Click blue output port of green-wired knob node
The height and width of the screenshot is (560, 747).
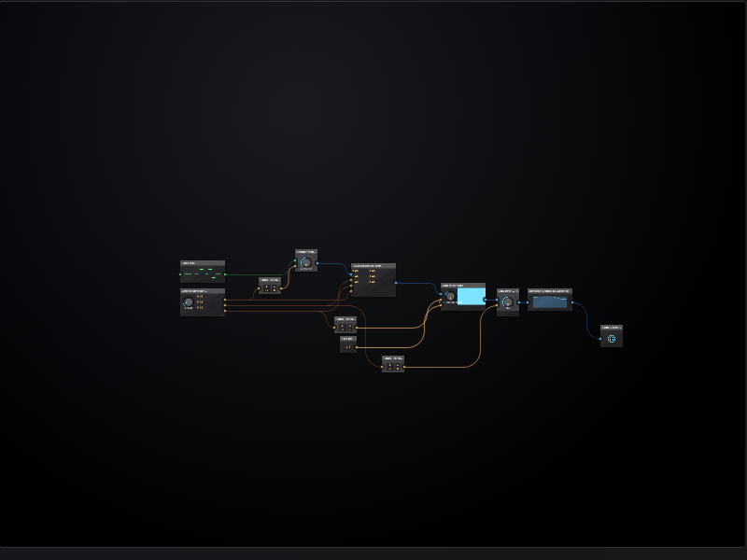pyautogui.click(x=317, y=262)
